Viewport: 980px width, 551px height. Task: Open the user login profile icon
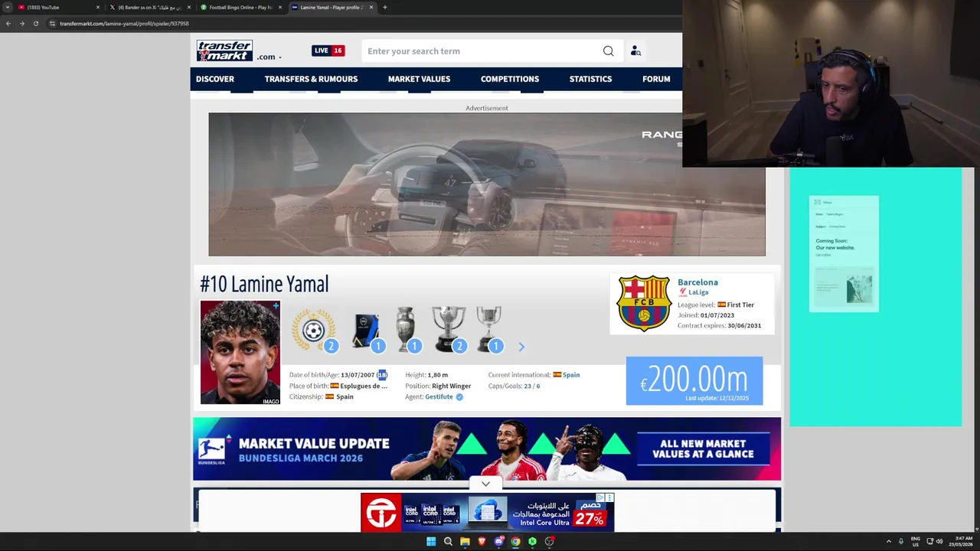(635, 51)
